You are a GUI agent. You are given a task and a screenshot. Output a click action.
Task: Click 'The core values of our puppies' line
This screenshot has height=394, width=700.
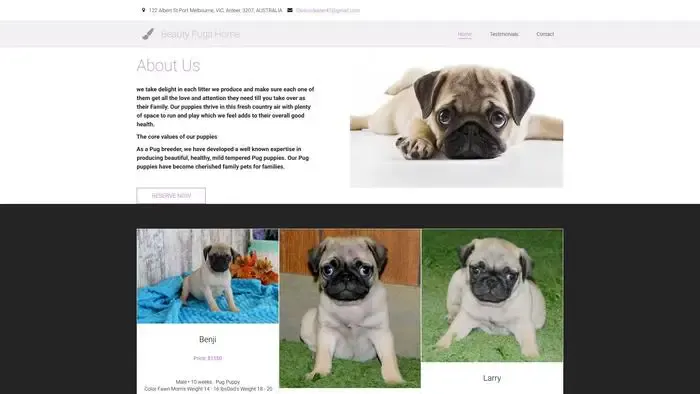coord(177,137)
